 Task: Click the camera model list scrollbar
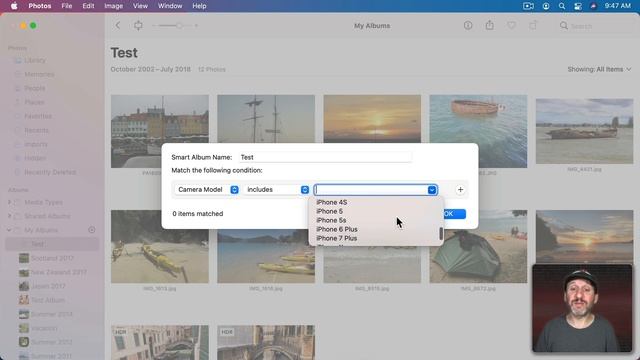(441, 234)
